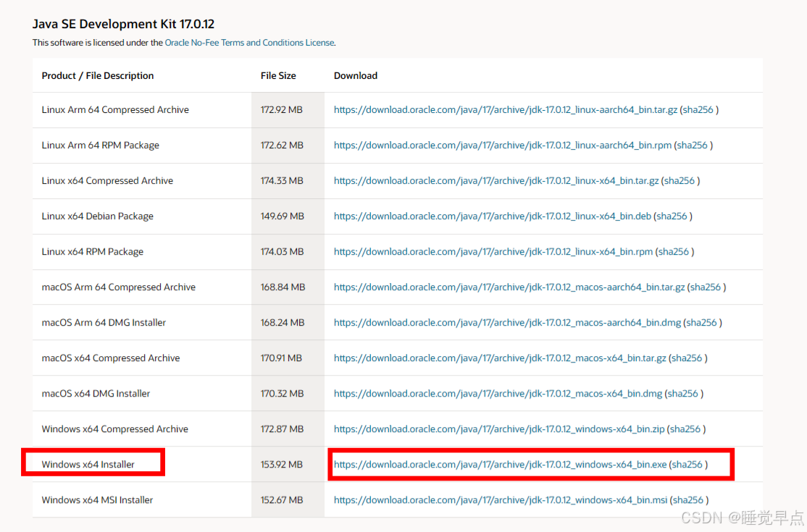Download the macOS aarch64 dmg installer link
Screen dimensions: 807x532
pos(507,322)
